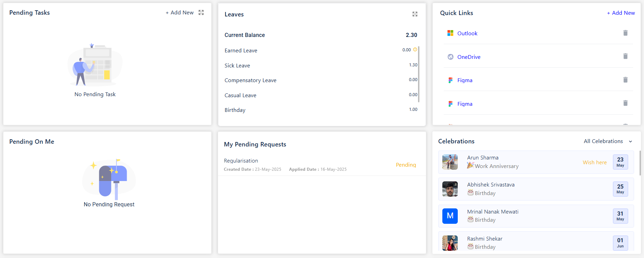Expand the Leaves widget to fullscreen
This screenshot has height=258, width=644.
[415, 14]
